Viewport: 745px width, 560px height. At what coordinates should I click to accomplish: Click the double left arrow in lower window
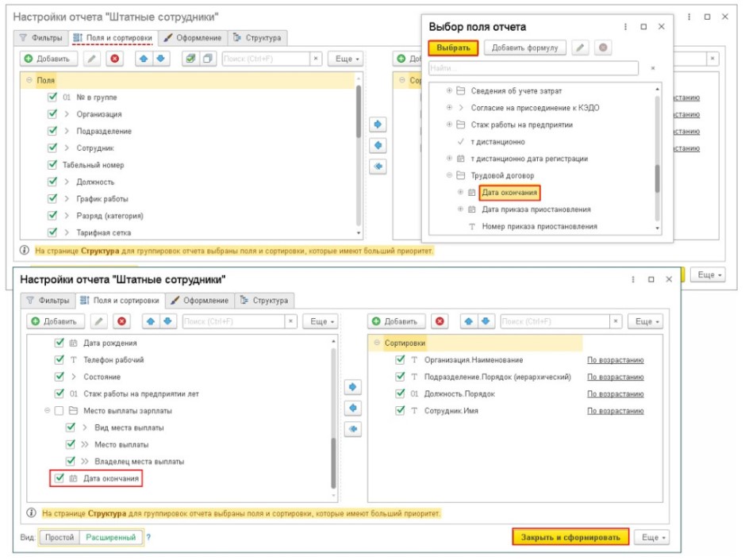pyautogui.click(x=352, y=429)
